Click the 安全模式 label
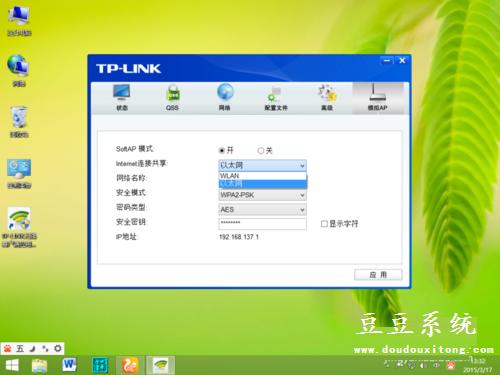 [131, 193]
